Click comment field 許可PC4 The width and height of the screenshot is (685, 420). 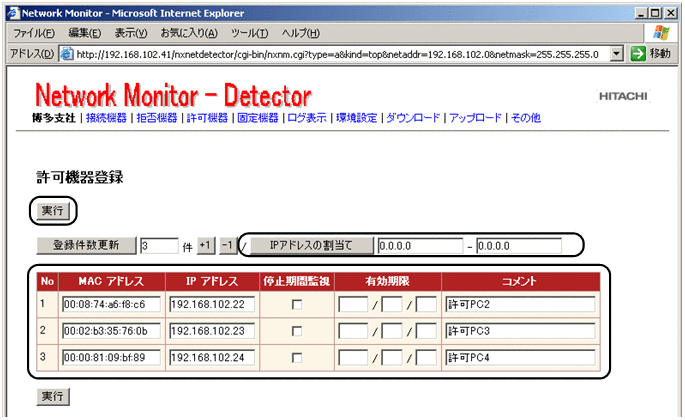click(x=520, y=358)
